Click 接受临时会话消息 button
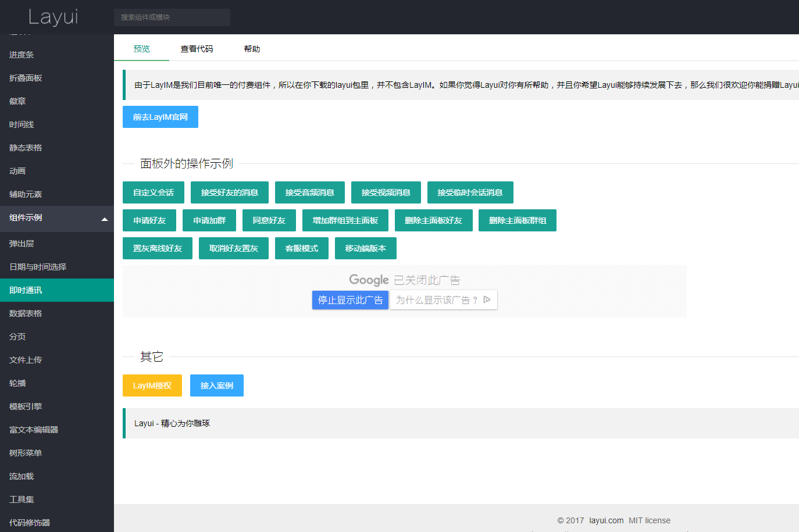Screen dimensions: 799x532 click(x=470, y=192)
